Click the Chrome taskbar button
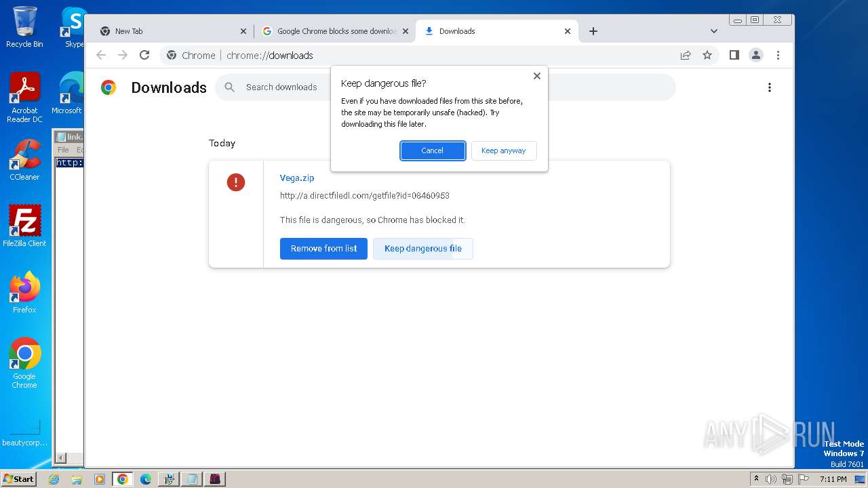Screen dimensions: 868x488 pyautogui.click(x=123, y=479)
